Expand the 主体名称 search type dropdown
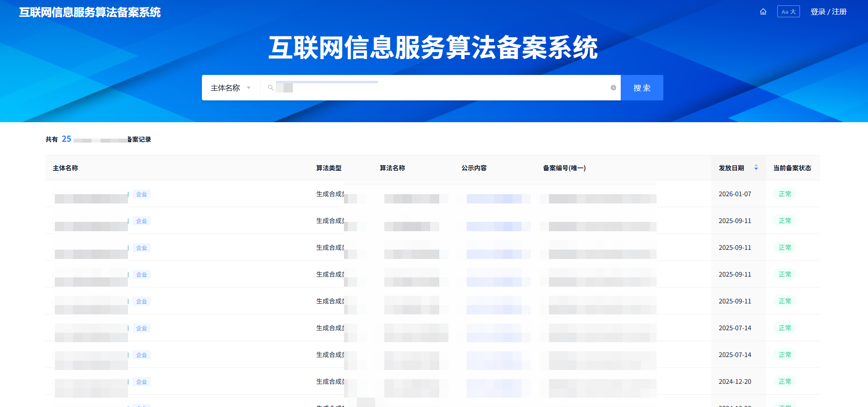868x407 pixels. 230,88
